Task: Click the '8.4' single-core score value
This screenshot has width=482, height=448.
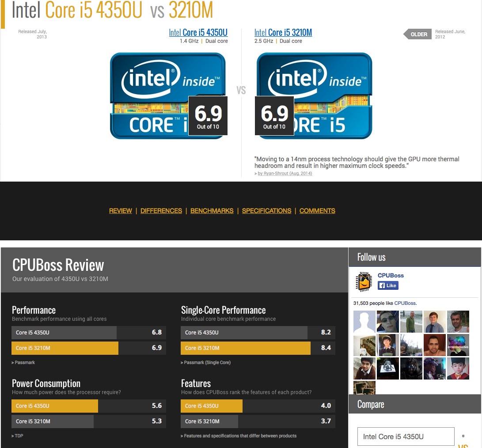Action: click(x=326, y=348)
